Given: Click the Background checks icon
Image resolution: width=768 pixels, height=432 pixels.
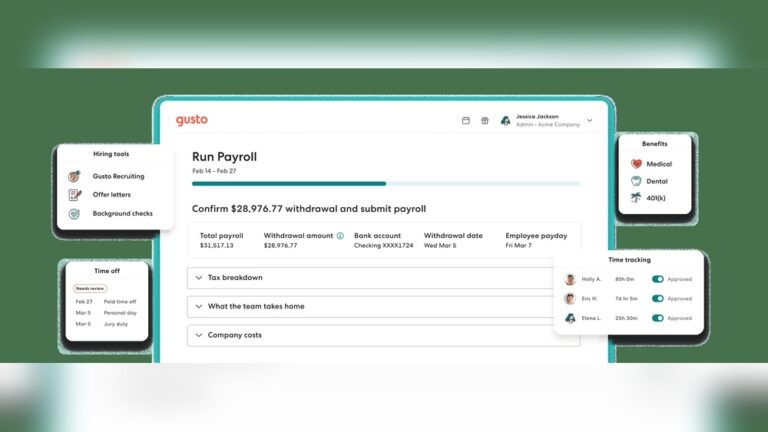Looking at the screenshot, I should [74, 214].
